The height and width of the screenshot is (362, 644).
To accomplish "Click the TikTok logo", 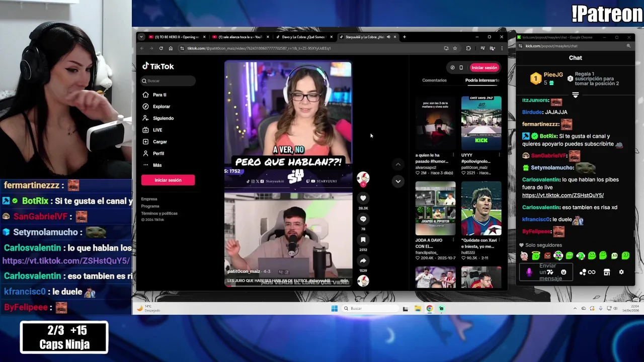I will pyautogui.click(x=158, y=66).
